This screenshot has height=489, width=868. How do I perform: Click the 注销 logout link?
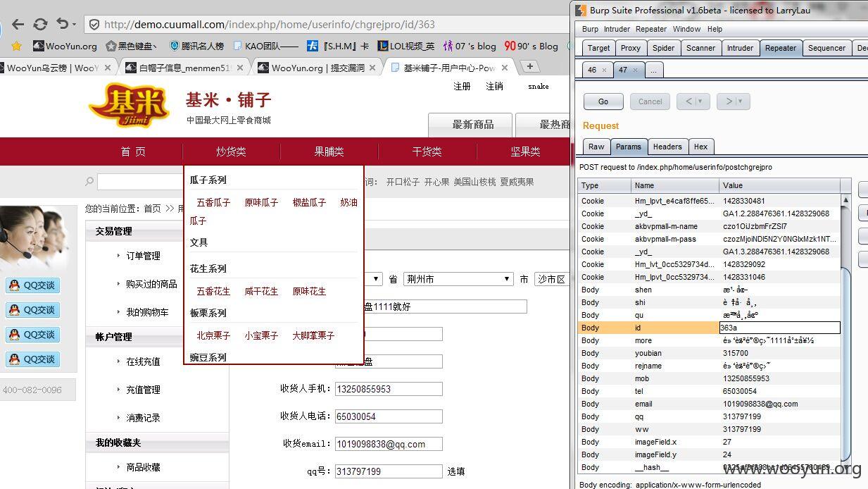pos(494,86)
